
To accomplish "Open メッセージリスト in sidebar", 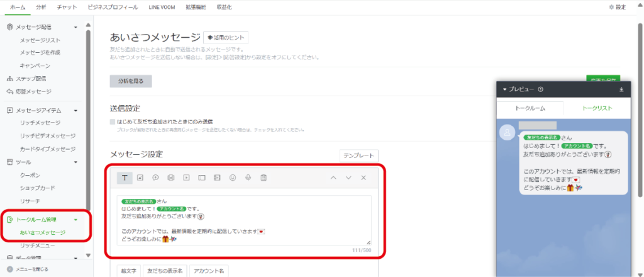I will click(40, 40).
